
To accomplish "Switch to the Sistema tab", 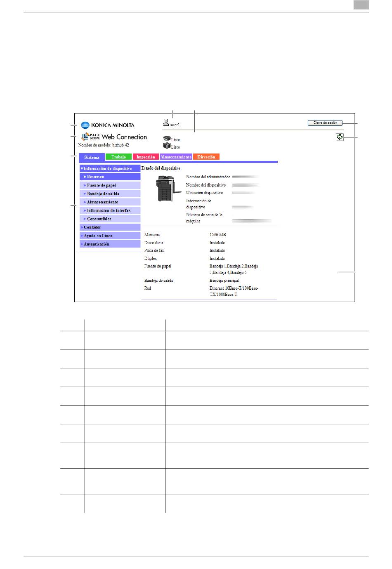I will pyautogui.click(x=92, y=157).
